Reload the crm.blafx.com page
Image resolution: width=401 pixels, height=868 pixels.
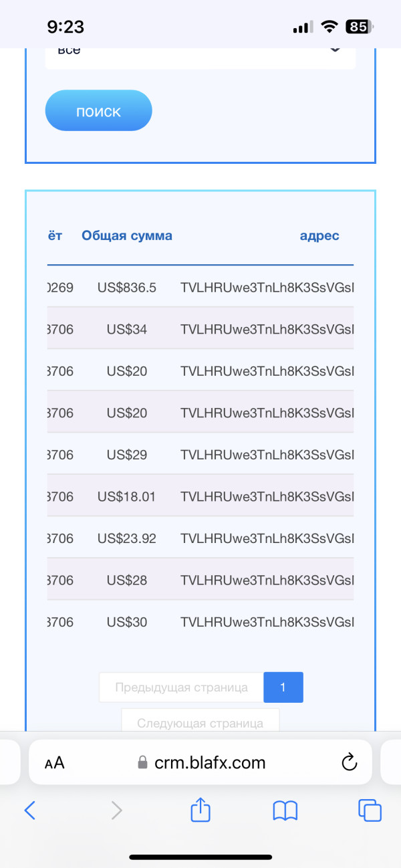348,762
